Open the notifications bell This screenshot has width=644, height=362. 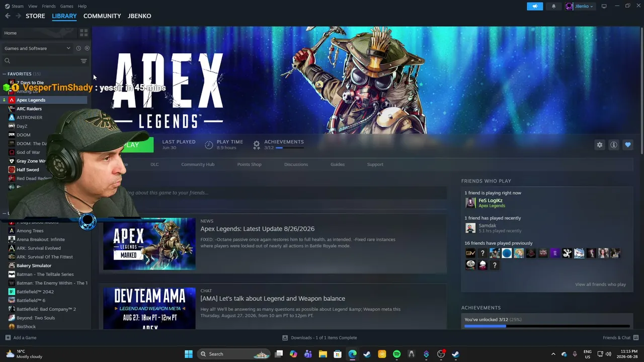[x=554, y=6]
